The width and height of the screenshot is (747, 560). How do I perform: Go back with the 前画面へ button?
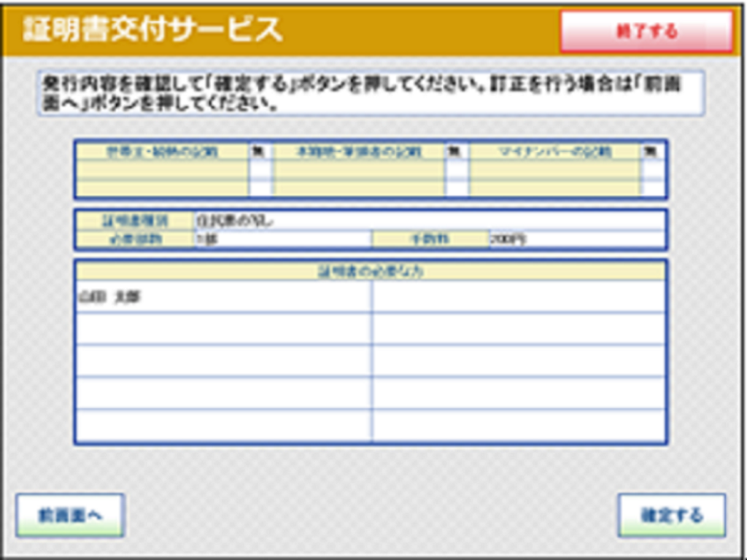(x=70, y=516)
